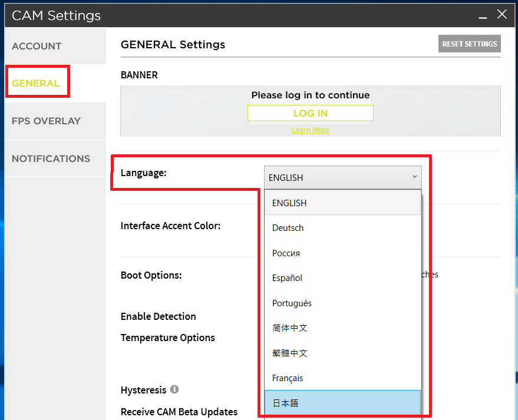Image resolution: width=518 pixels, height=420 pixels.
Task: Select Россия in the language dropdown
Action: [342, 253]
